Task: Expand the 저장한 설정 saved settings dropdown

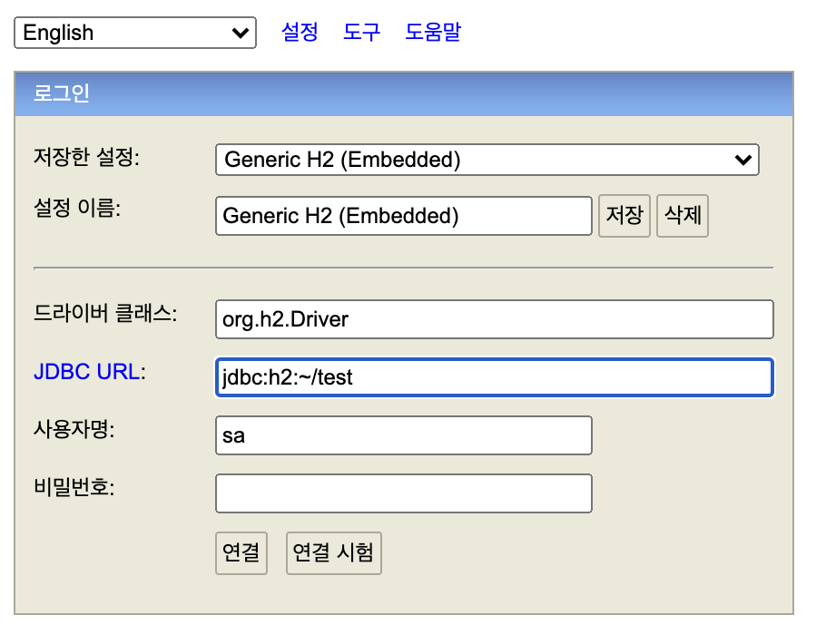Action: click(487, 160)
